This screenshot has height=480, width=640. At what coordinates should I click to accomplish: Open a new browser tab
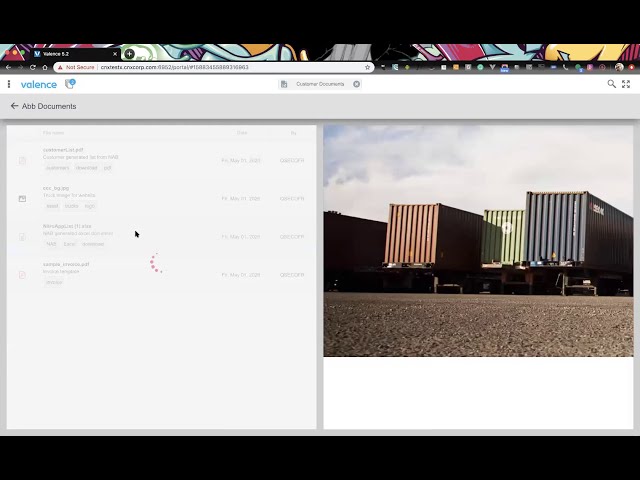(x=129, y=53)
